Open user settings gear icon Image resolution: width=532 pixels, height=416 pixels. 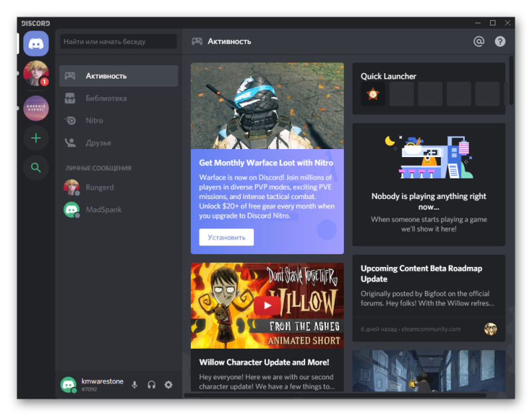[168, 385]
